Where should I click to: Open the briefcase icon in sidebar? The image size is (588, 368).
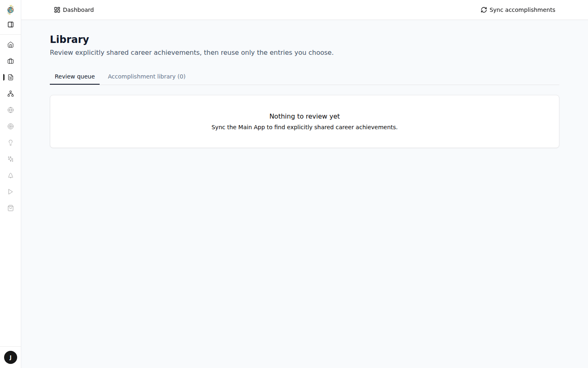point(11,61)
